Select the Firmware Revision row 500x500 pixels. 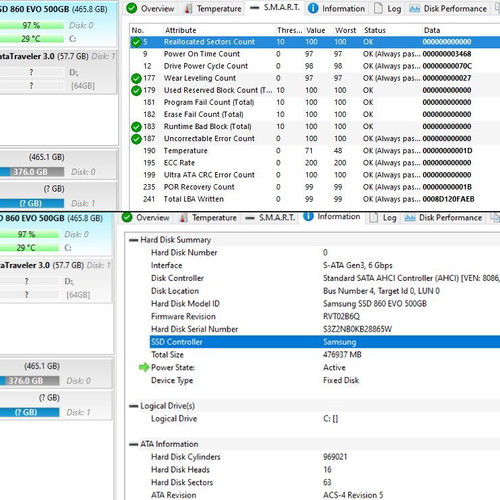coord(325,316)
